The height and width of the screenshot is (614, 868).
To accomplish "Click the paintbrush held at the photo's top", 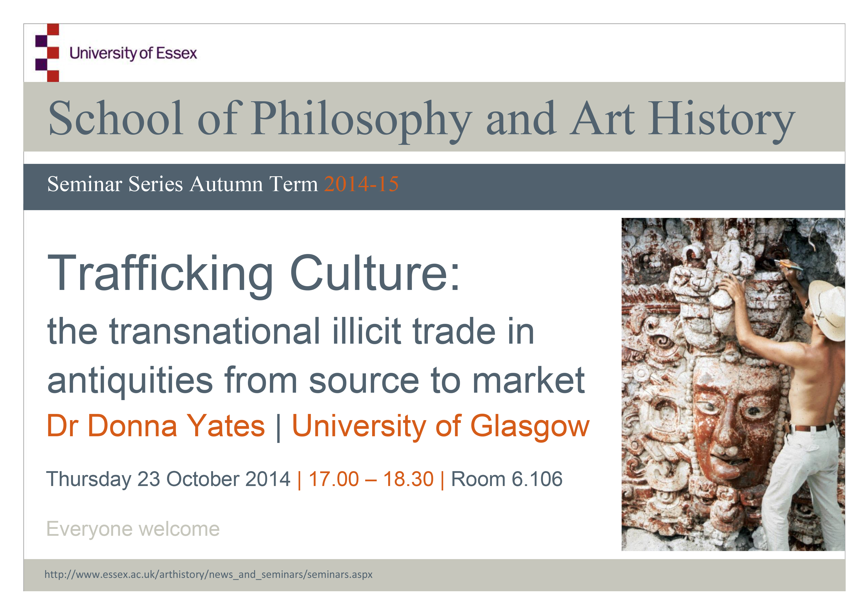I will pyautogui.click(x=788, y=265).
